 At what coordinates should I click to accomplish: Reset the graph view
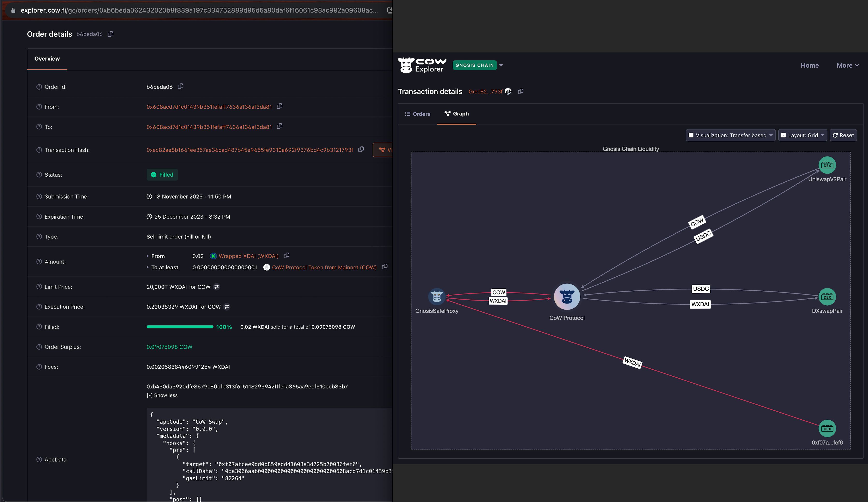coord(843,135)
